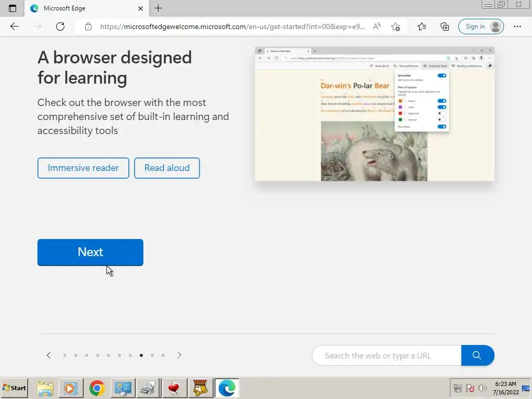Image resolution: width=532 pixels, height=399 pixels.
Task: Add this page to favorites star icon
Action: 395,26
